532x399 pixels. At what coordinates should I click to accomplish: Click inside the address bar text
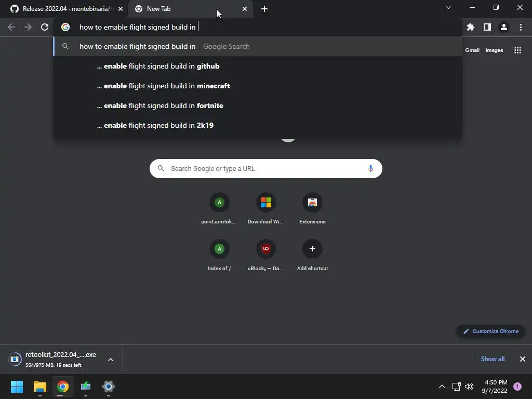137,27
